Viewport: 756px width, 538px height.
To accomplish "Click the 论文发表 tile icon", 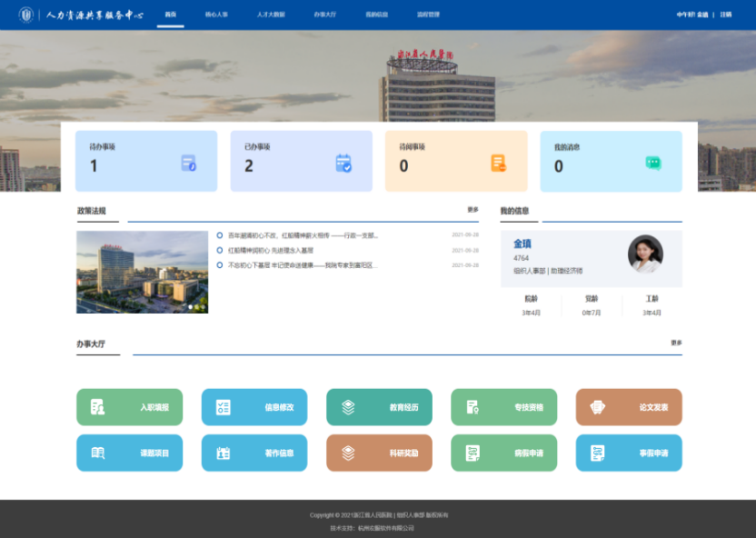I will [x=597, y=407].
